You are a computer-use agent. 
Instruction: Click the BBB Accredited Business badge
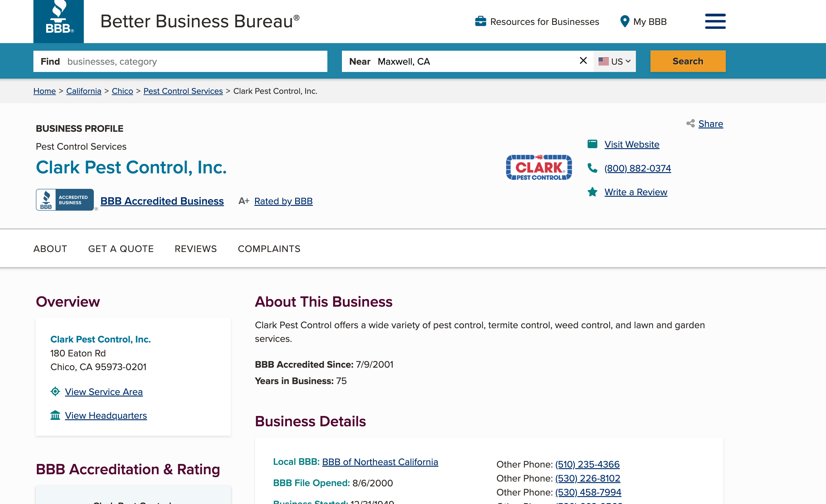tap(65, 199)
